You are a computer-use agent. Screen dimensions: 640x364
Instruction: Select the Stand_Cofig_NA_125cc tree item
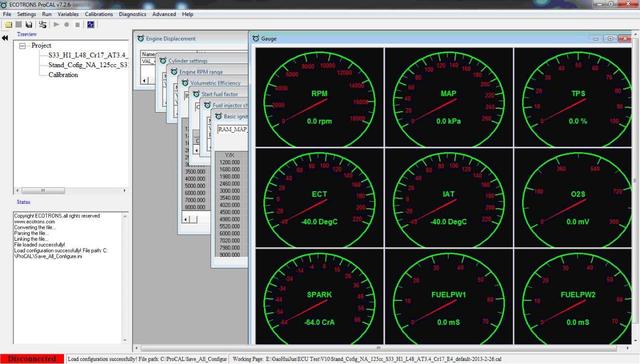pyautogui.click(x=87, y=65)
